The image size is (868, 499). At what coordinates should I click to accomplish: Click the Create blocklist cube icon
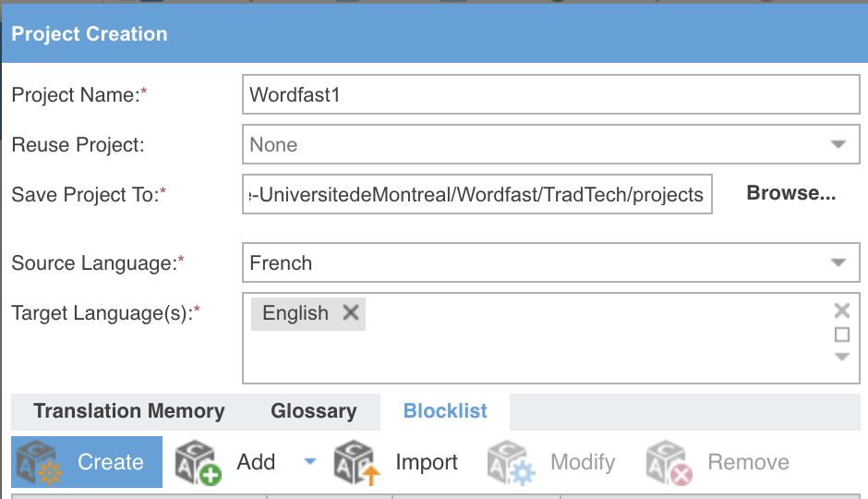[39, 462]
